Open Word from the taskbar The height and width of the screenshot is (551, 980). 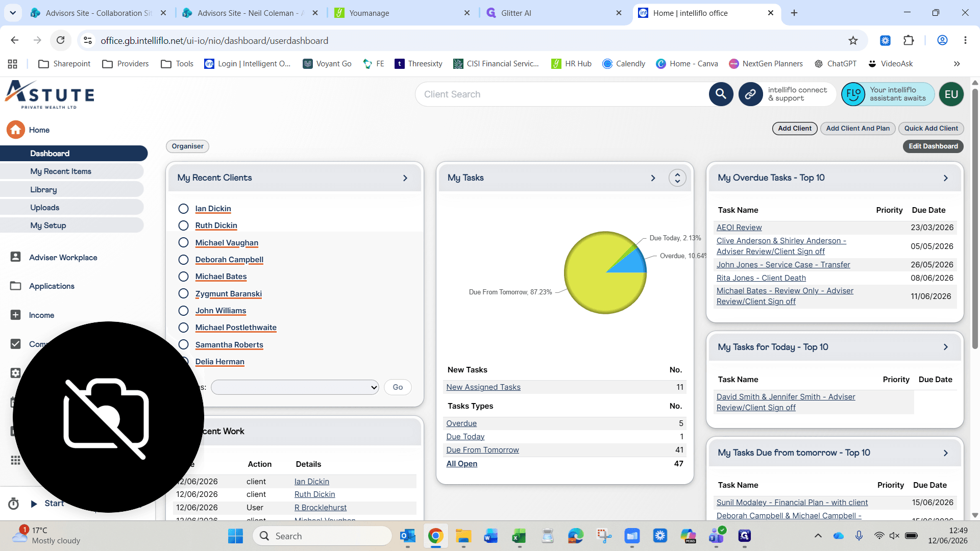tap(491, 536)
